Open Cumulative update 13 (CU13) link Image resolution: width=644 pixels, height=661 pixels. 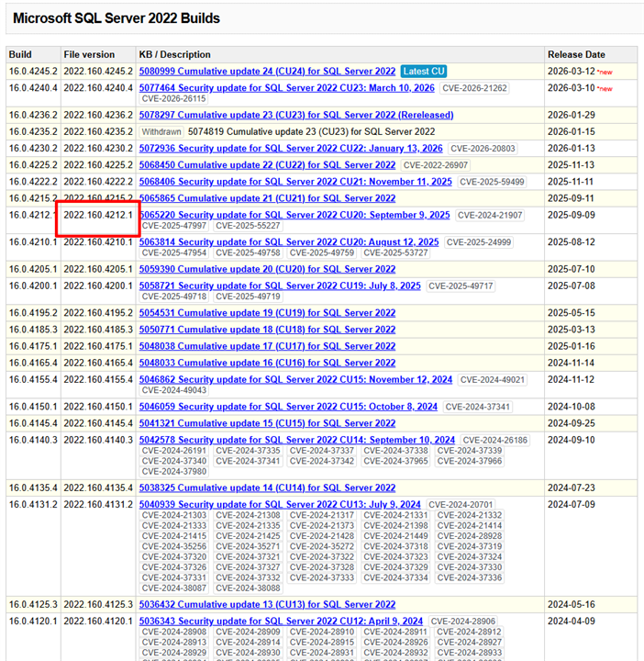tap(267, 605)
